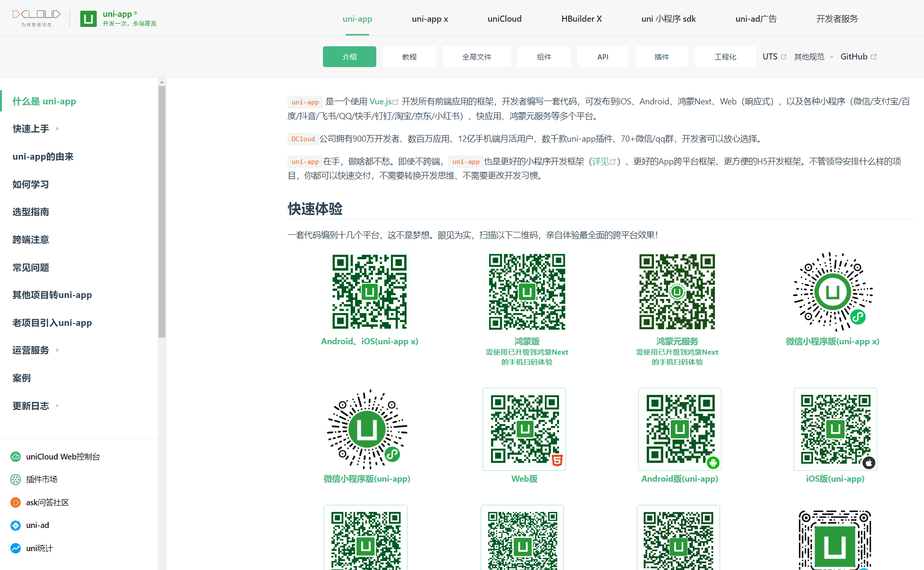Screen dimensions: 924x570
Task: Click external link icon after 详见
Action: click(613, 162)
